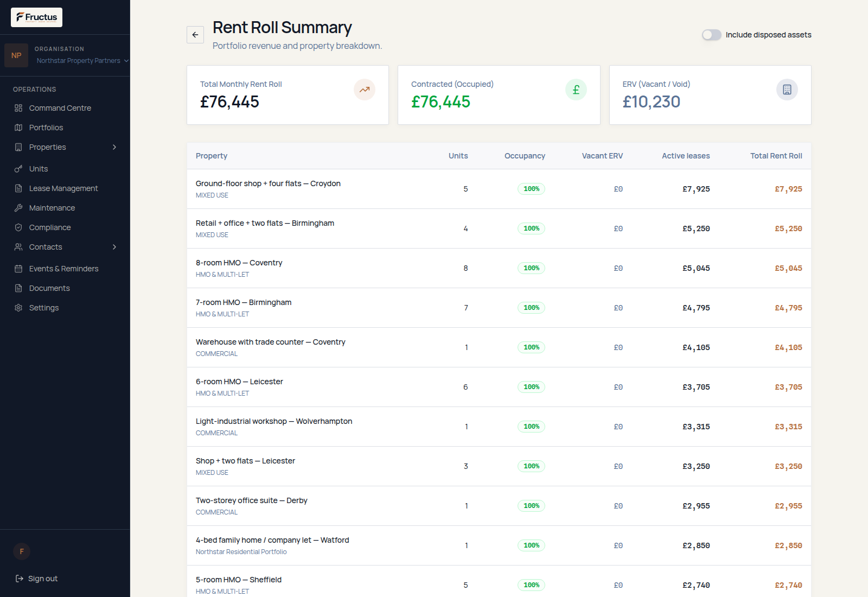The image size is (868, 597).
Task: Click the Units key icon
Action: click(18, 169)
